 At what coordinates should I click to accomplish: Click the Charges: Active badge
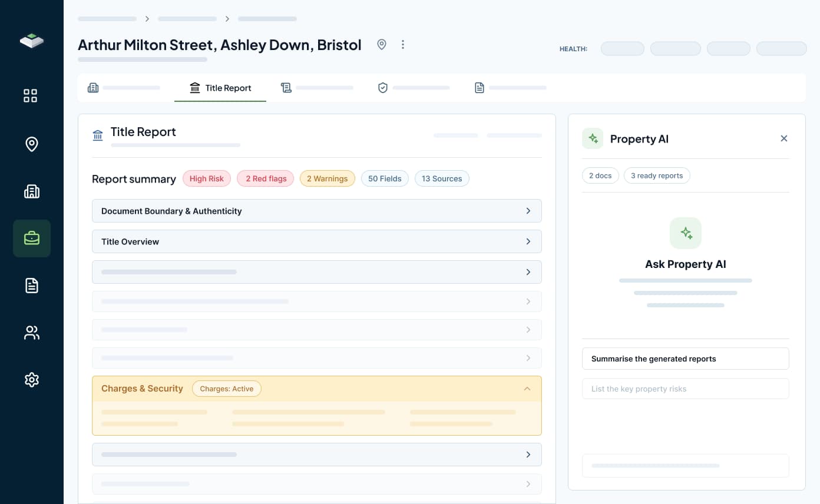click(227, 389)
